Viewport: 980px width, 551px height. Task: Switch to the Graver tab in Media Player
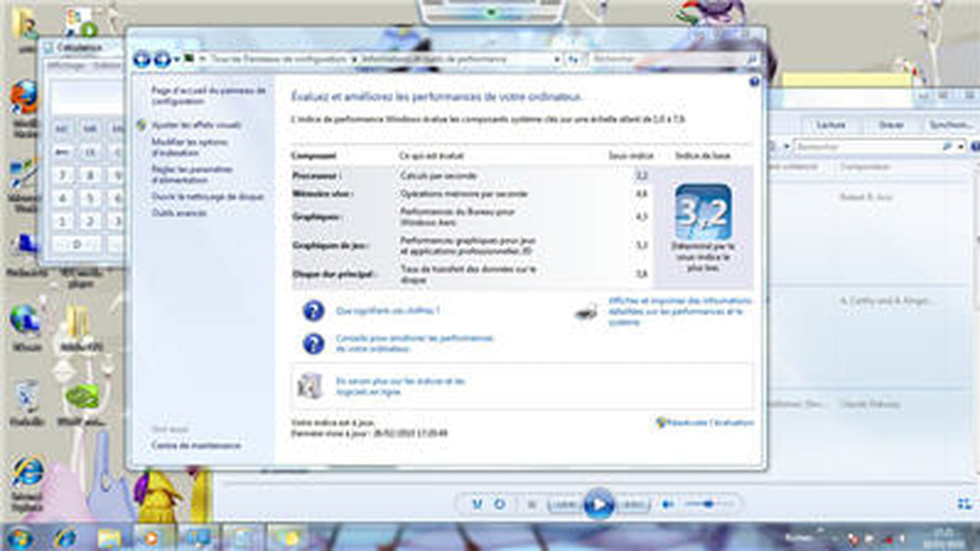pos(891,125)
